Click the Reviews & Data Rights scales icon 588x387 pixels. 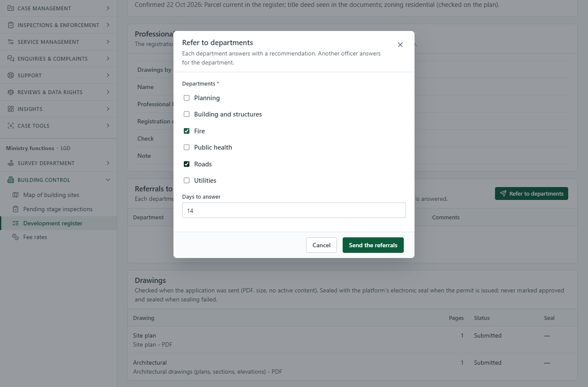click(x=11, y=92)
